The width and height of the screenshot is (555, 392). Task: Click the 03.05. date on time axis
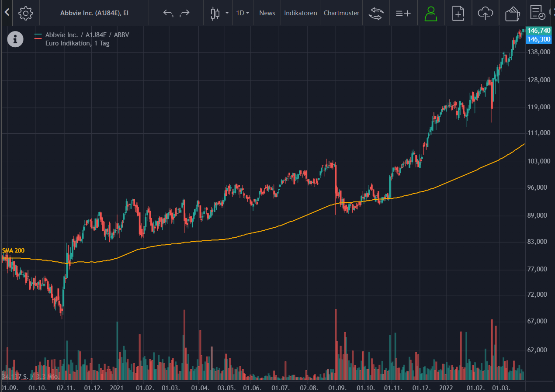pyautogui.click(x=227, y=388)
